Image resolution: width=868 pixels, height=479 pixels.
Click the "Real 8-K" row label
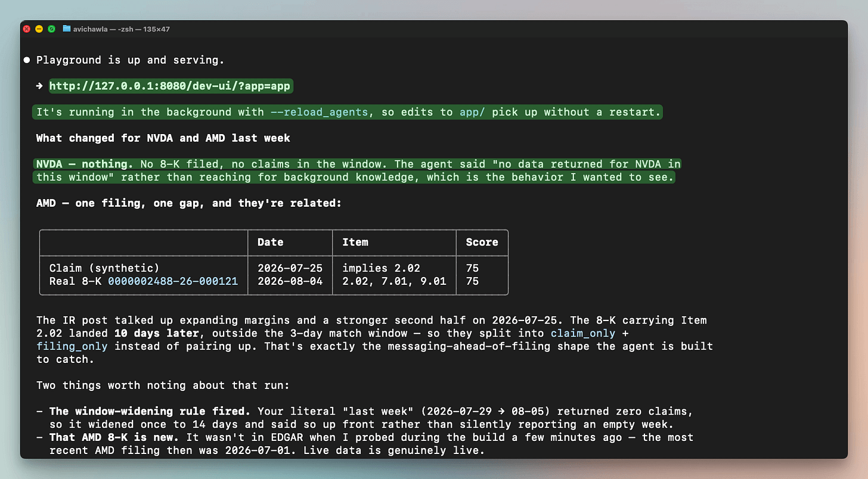76,281
